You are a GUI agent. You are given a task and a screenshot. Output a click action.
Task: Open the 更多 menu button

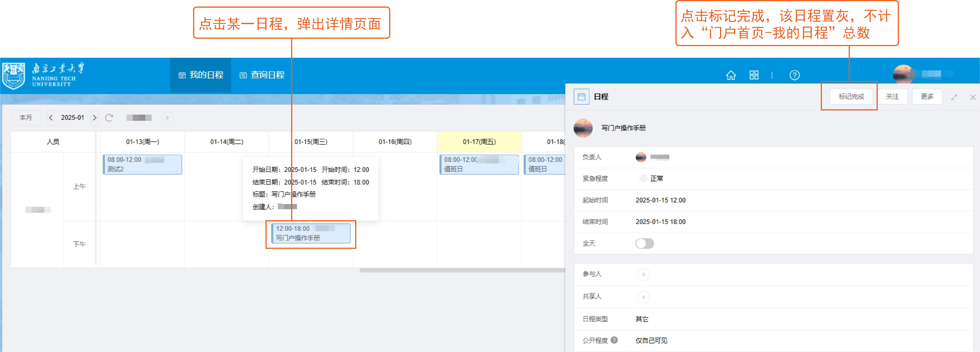point(927,97)
